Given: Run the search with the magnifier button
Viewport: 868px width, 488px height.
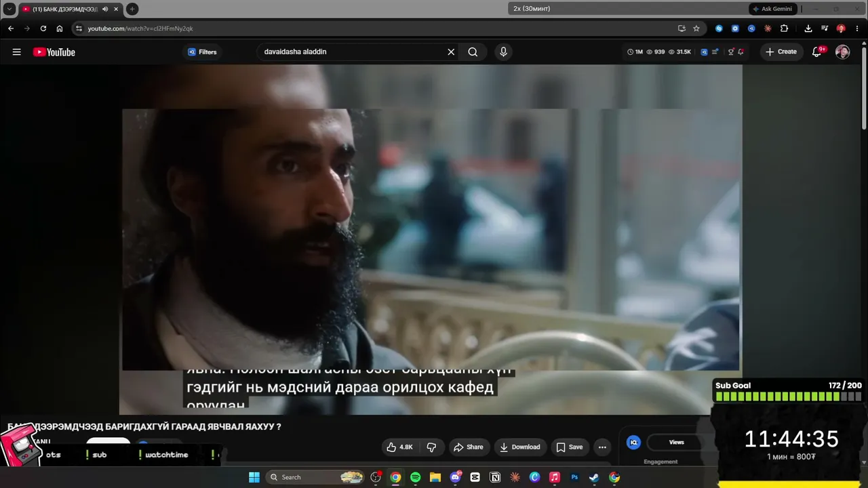Looking at the screenshot, I should click(x=473, y=52).
